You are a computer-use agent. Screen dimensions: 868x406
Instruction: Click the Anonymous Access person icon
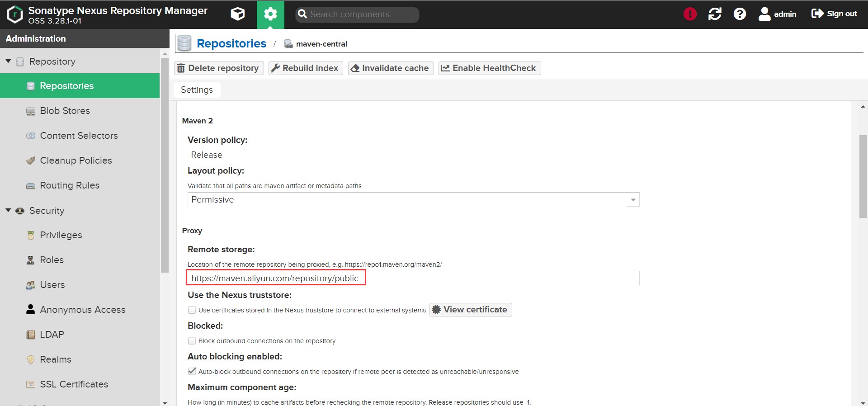(30, 309)
